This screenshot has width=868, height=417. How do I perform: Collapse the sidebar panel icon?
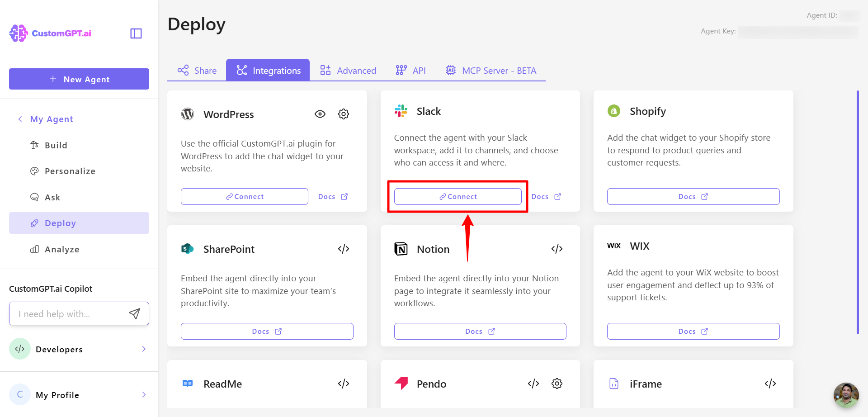tap(136, 33)
